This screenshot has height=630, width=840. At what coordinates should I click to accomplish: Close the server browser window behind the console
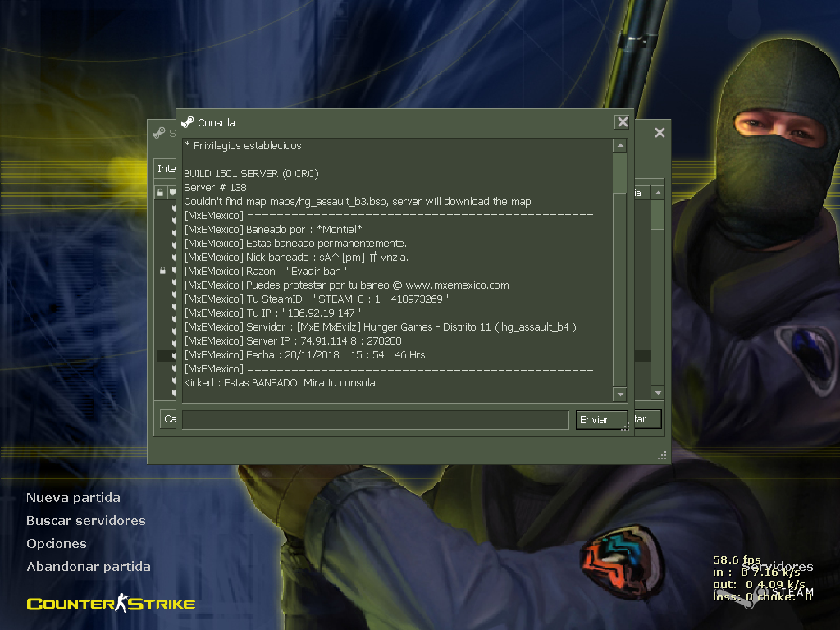pos(660,132)
